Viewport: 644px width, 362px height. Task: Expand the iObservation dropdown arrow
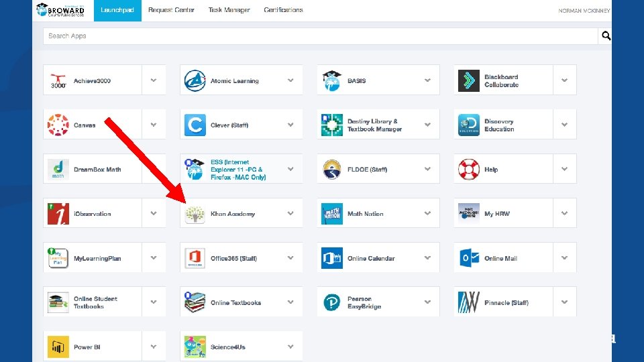(x=154, y=213)
